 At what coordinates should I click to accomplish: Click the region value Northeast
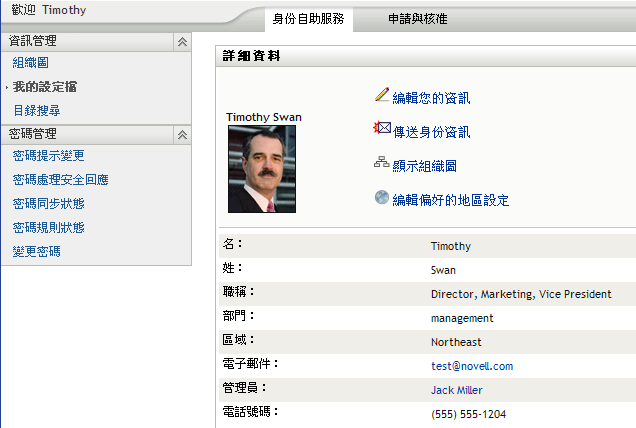pos(456,342)
